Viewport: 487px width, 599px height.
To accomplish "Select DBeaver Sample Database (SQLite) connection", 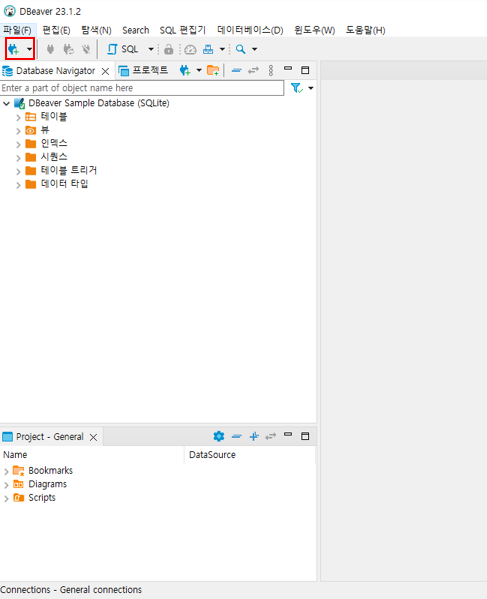I will (99, 103).
